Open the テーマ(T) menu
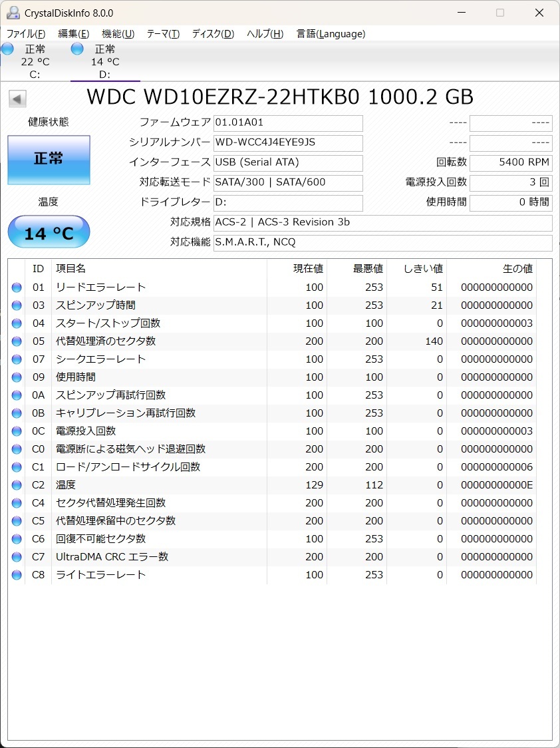 click(x=163, y=34)
